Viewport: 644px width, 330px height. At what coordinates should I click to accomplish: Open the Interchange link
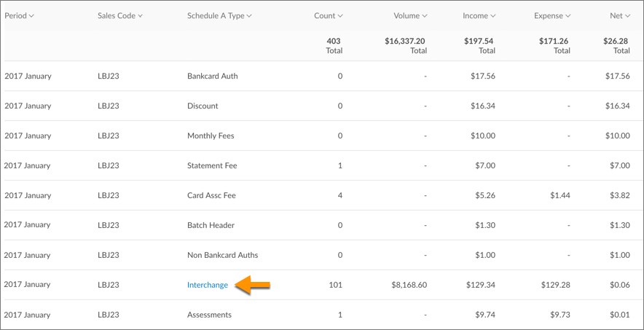208,285
